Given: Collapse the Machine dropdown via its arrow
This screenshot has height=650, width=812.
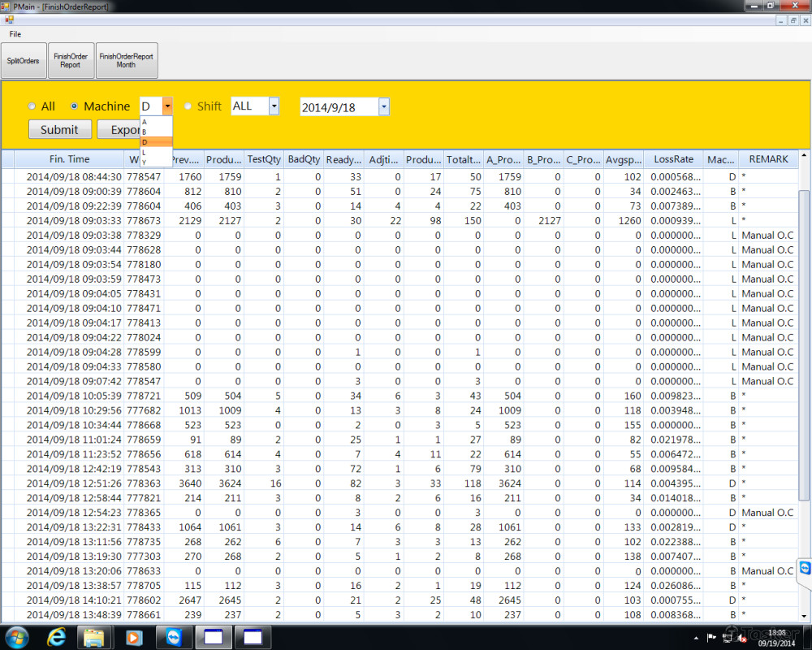Looking at the screenshot, I should (x=167, y=106).
